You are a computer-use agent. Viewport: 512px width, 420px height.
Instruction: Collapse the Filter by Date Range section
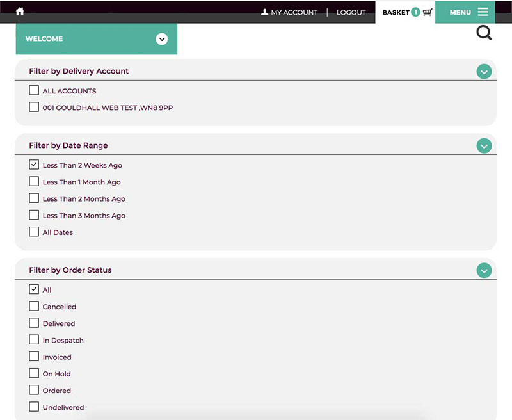tap(484, 146)
